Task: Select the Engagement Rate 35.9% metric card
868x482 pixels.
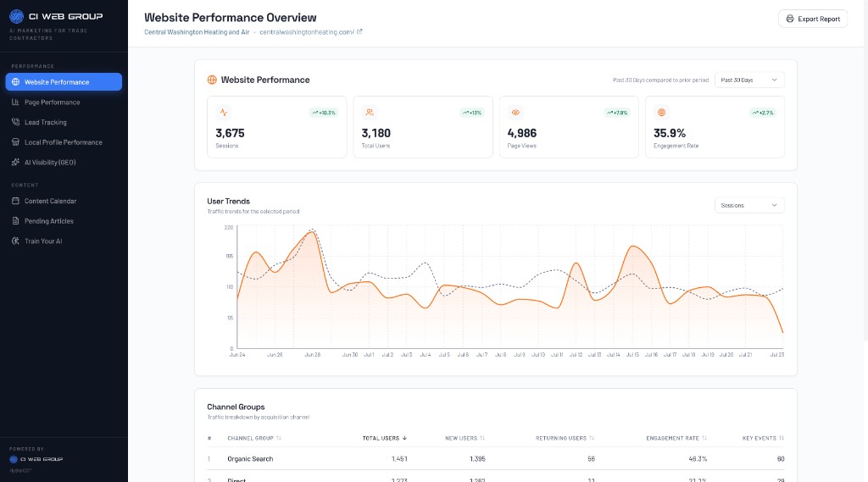Action: pos(715,127)
